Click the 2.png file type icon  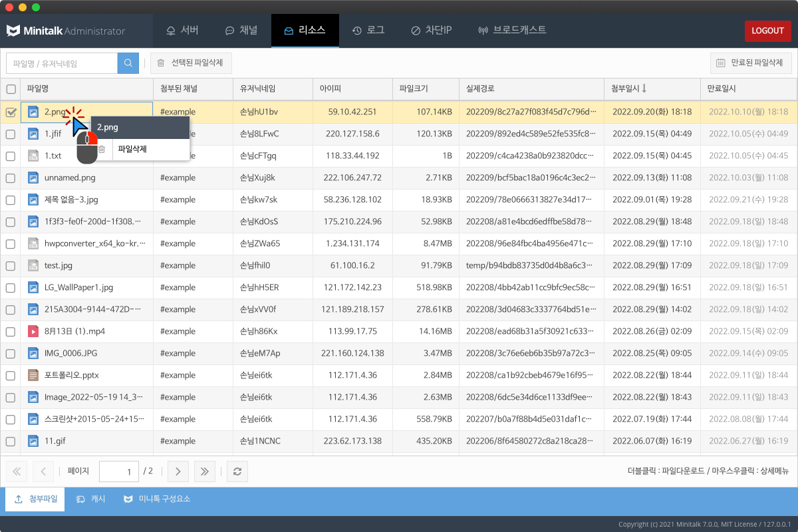[x=33, y=112]
